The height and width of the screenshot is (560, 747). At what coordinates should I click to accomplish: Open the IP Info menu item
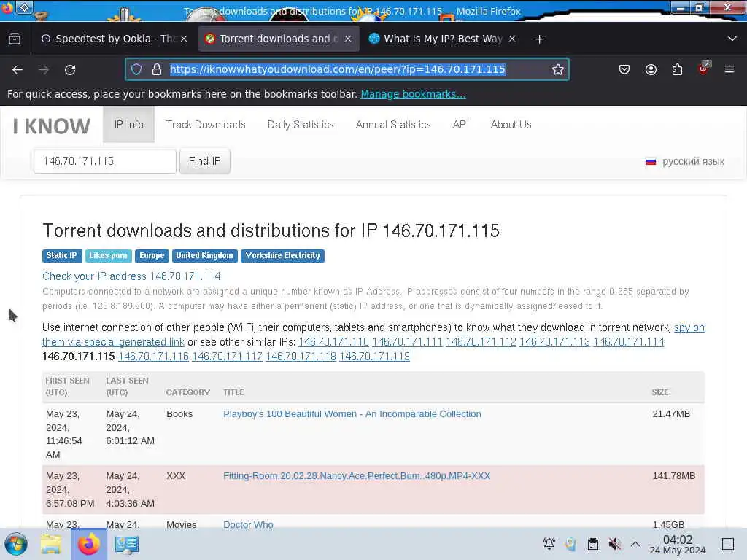pyautogui.click(x=128, y=124)
